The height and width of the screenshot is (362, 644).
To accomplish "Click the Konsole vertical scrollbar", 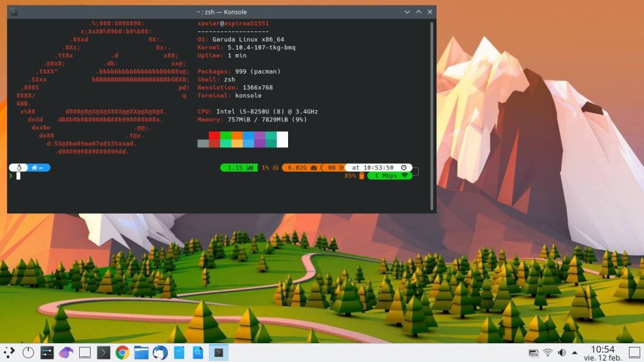I will pyautogui.click(x=431, y=113).
